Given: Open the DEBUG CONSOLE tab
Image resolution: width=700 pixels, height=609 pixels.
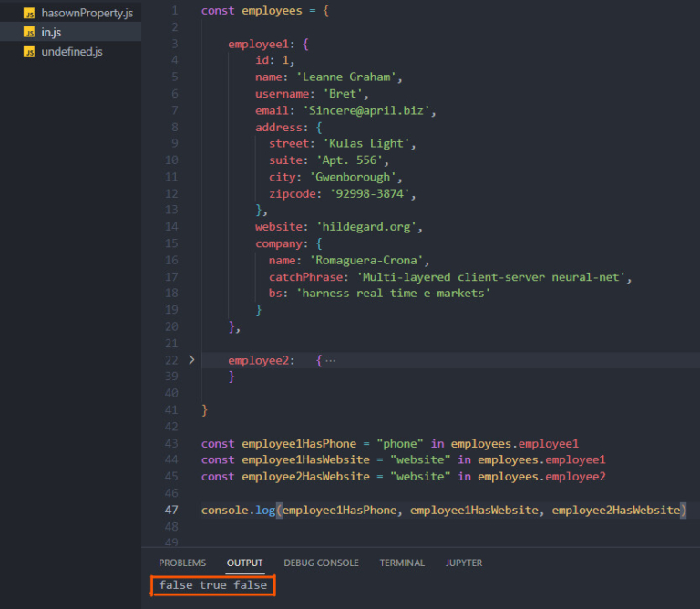Looking at the screenshot, I should (x=321, y=563).
